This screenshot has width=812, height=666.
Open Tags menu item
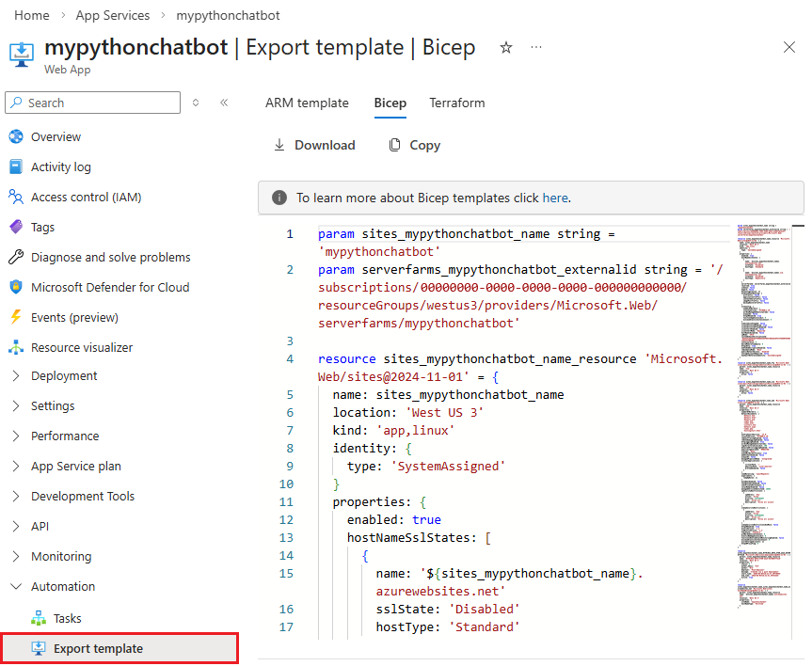pos(42,227)
